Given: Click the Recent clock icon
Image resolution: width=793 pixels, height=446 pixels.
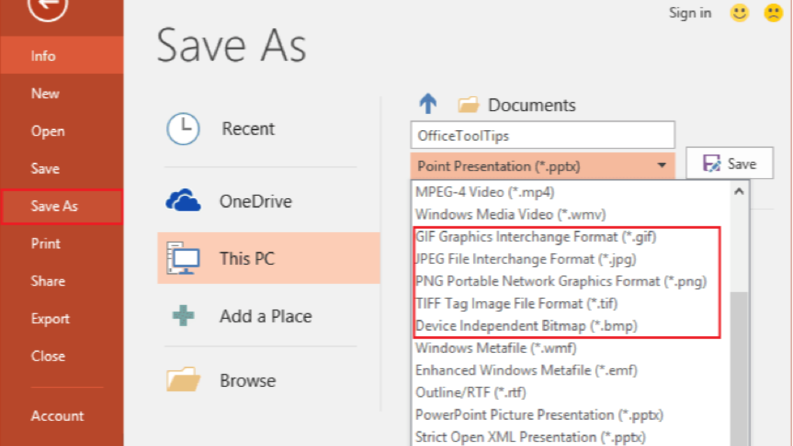Looking at the screenshot, I should [x=183, y=128].
